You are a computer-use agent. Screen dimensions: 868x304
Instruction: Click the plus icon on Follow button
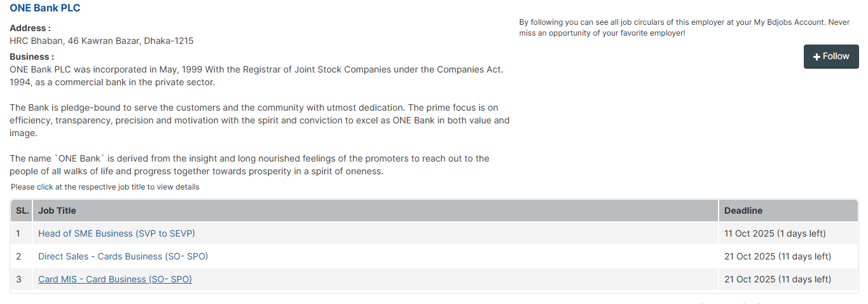tap(817, 57)
